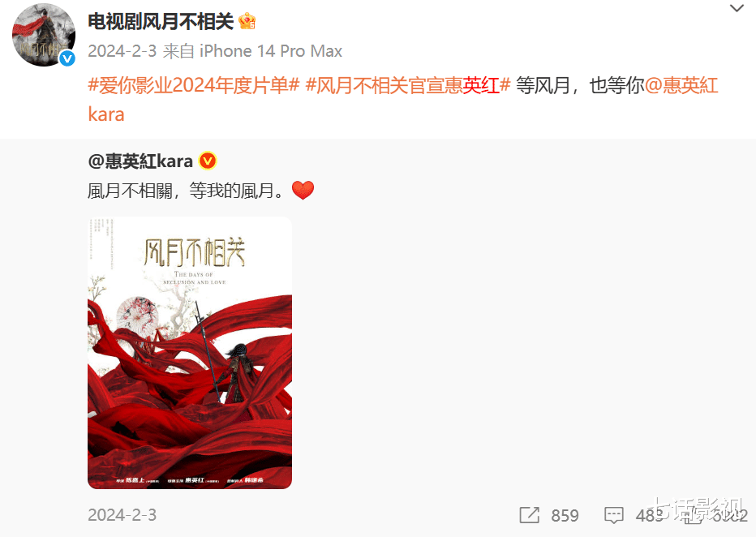Image resolution: width=756 pixels, height=537 pixels.
Task: Open the reposted author @惠英紅kara
Action: pyautogui.click(x=140, y=161)
